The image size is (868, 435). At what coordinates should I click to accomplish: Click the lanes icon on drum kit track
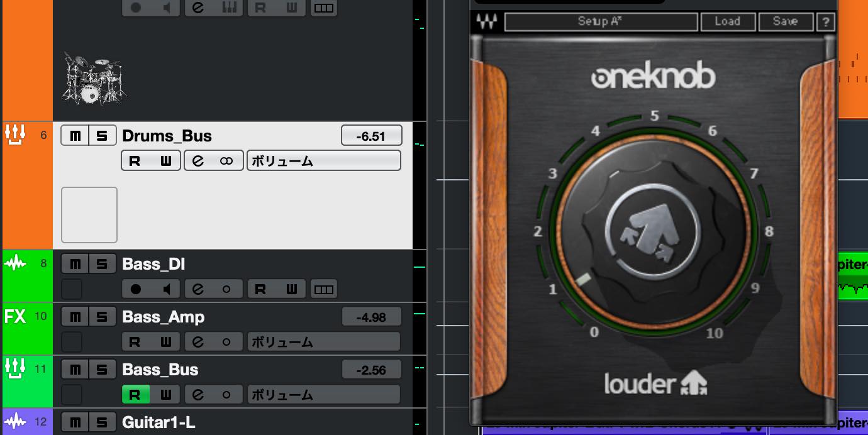click(323, 8)
